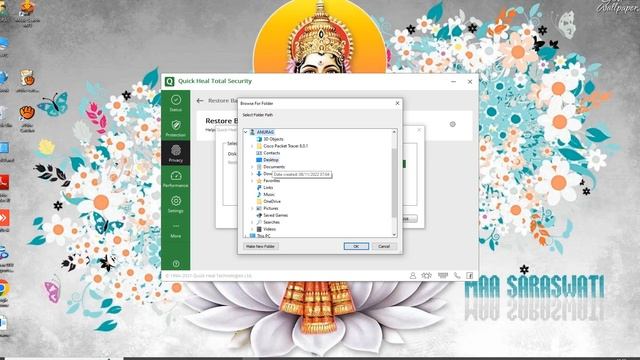Click the group icon in footer

(x=427, y=276)
